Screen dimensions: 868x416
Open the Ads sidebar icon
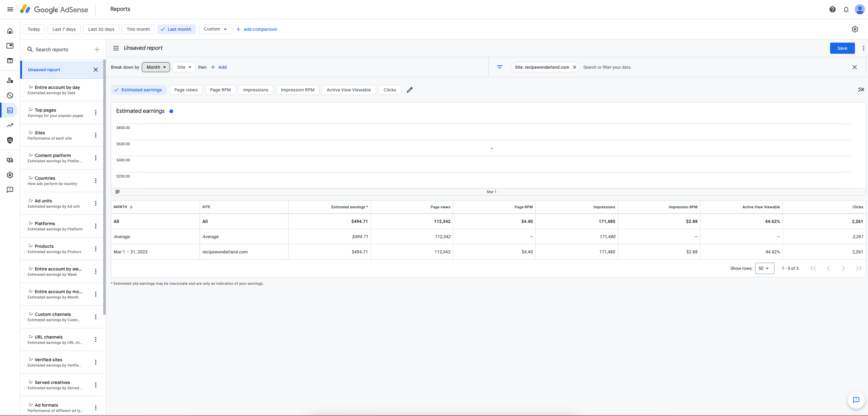pyautogui.click(x=10, y=46)
